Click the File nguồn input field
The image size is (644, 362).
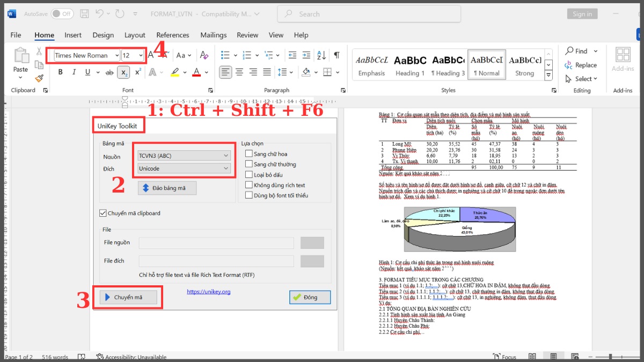(216, 242)
